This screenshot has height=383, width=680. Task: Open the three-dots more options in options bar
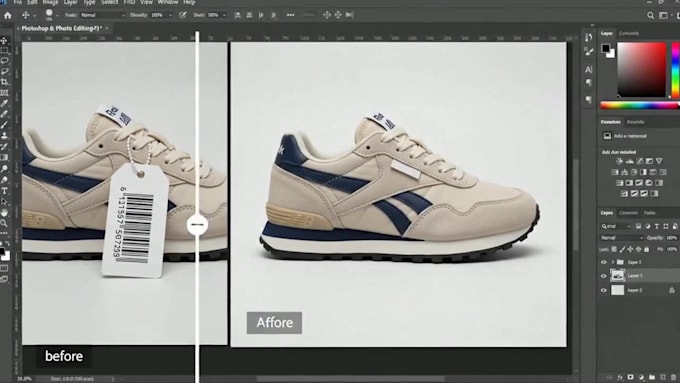(x=291, y=15)
